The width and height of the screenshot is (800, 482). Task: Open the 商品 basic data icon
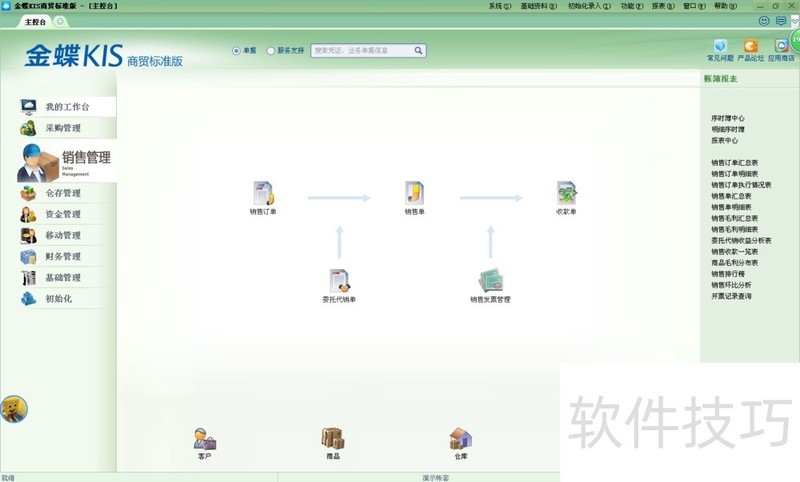[333, 444]
